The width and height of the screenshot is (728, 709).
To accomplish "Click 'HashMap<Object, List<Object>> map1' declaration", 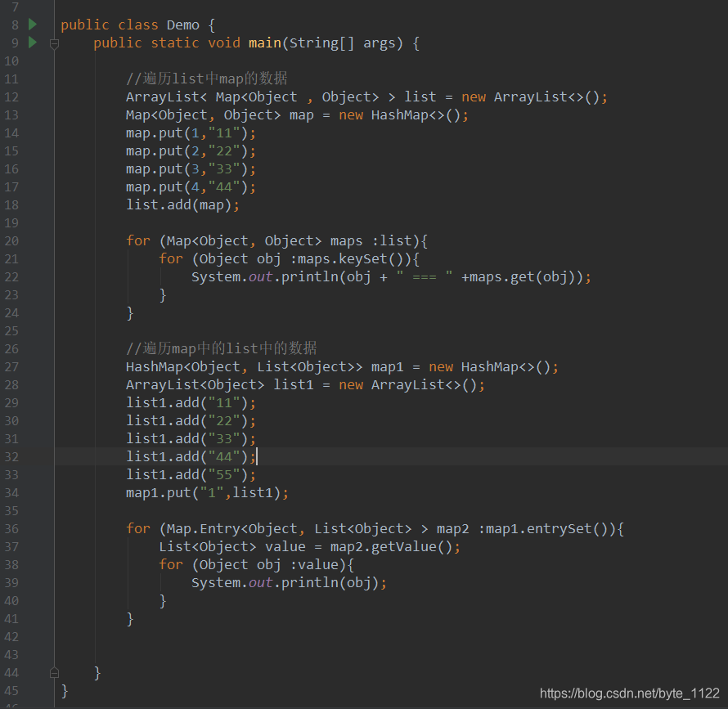I will 265,367.
